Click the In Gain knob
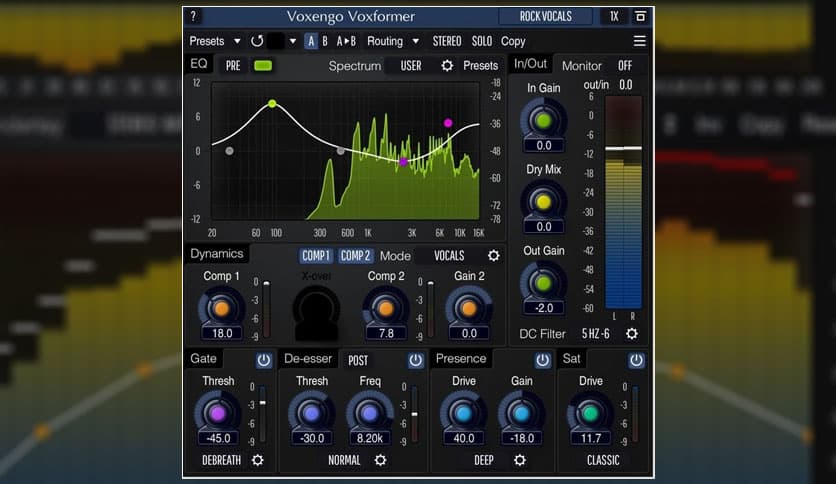836x484 pixels. pos(543,121)
